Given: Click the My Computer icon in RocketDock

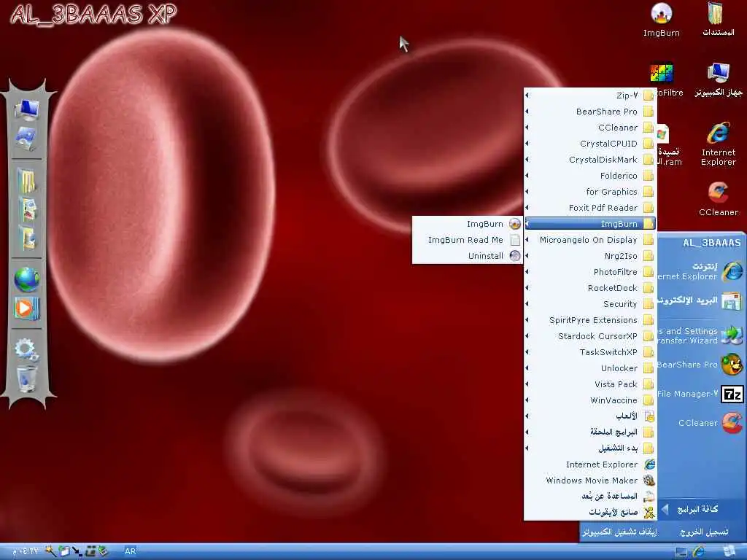Looking at the screenshot, I should [x=27, y=109].
